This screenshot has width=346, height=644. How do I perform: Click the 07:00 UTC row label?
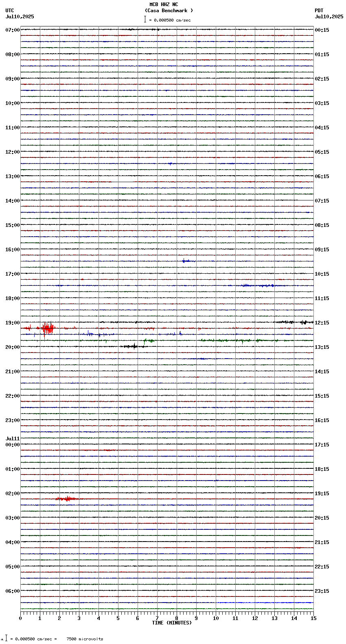click(x=13, y=30)
